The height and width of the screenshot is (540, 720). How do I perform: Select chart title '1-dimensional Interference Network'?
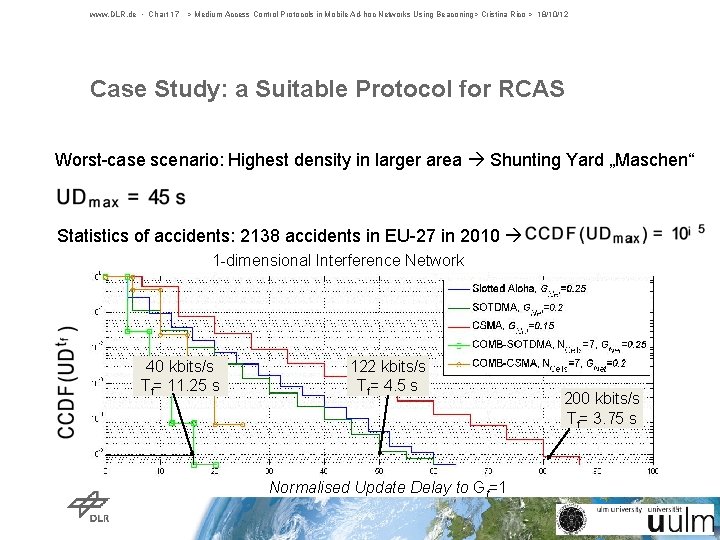[x=338, y=260]
